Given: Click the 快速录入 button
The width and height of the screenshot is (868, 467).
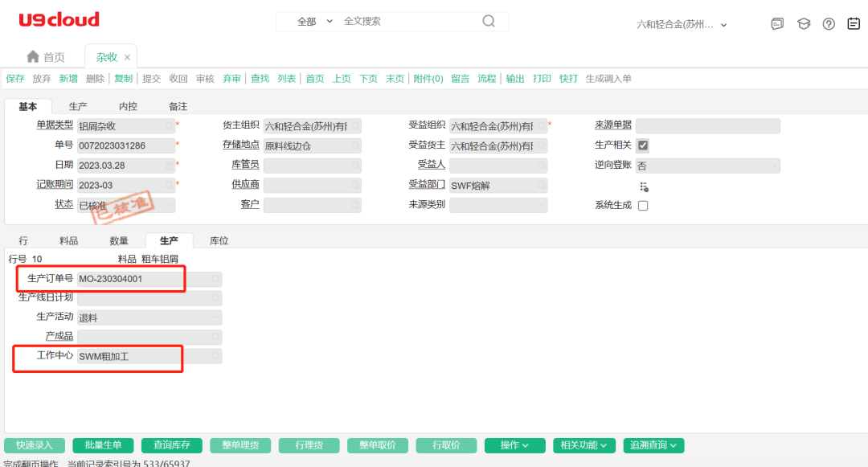Looking at the screenshot, I should pyautogui.click(x=35, y=445).
